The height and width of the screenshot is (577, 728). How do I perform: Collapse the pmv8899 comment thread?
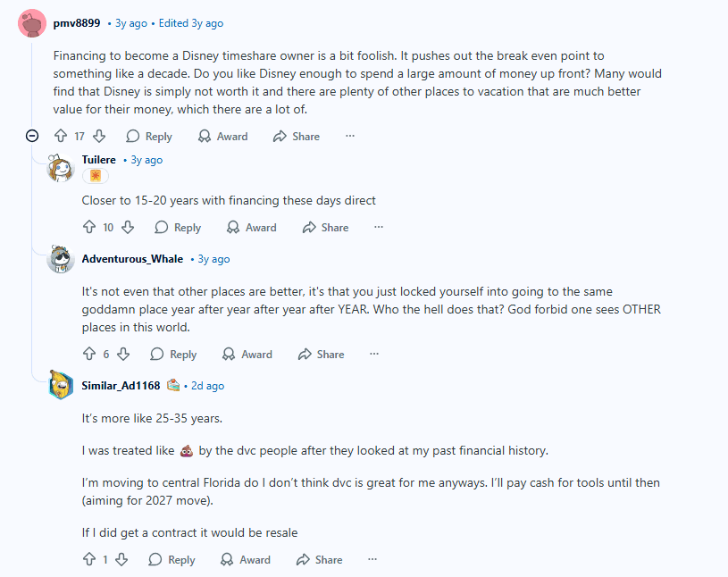click(32, 137)
